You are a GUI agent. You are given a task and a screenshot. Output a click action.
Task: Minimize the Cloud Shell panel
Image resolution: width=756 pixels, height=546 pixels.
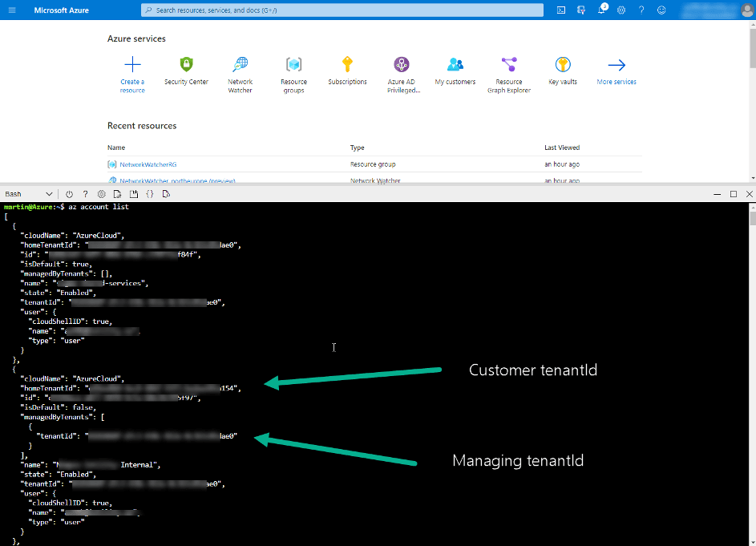tap(718, 194)
